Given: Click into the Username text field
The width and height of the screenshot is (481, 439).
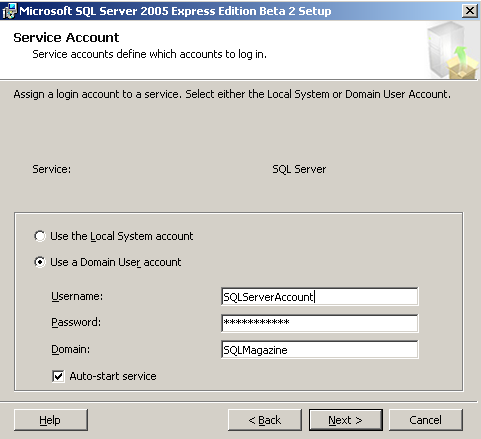Looking at the screenshot, I should point(319,296).
